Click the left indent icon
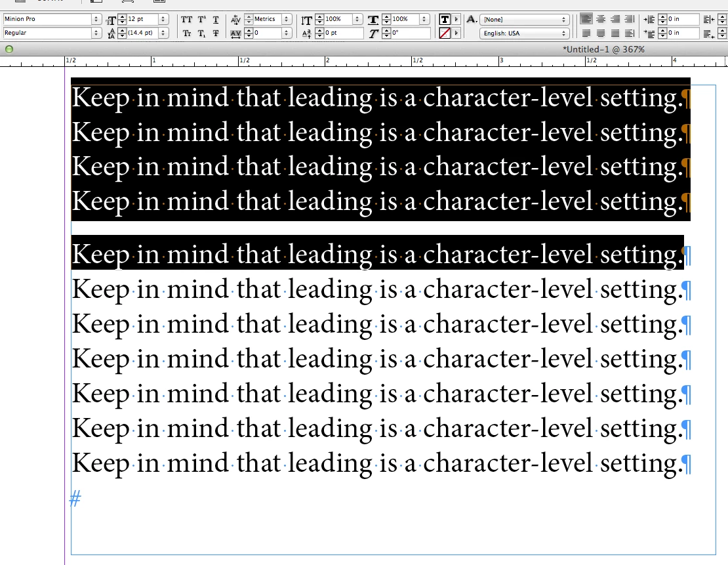 click(649, 20)
